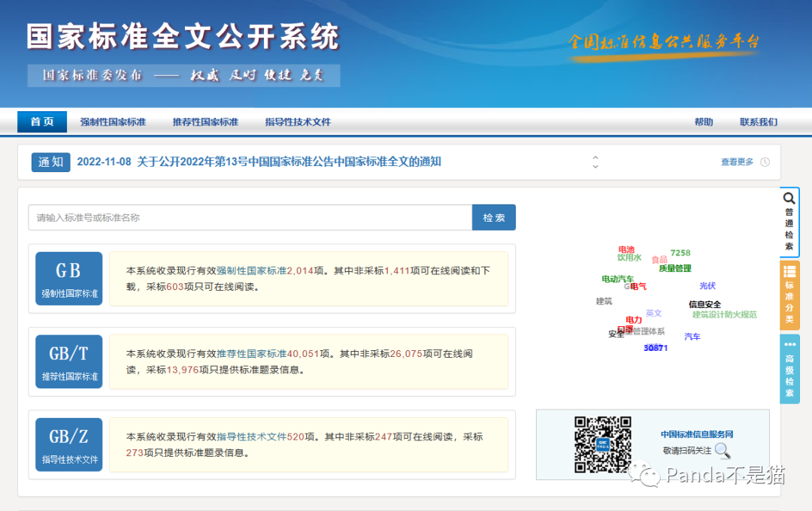Open the 帮助 help menu item
812x511 pixels.
point(704,122)
